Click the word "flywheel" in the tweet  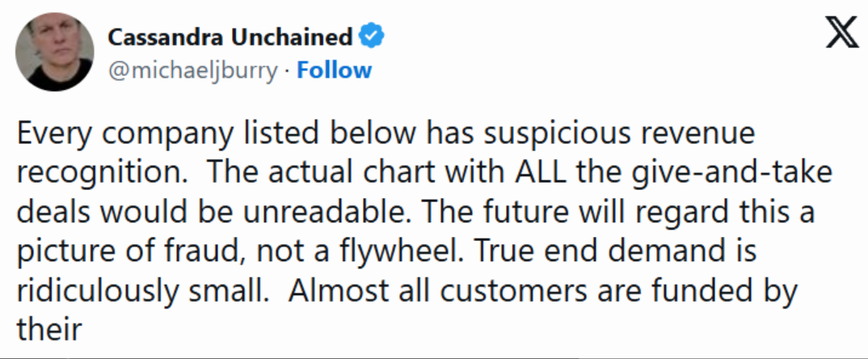(408, 251)
